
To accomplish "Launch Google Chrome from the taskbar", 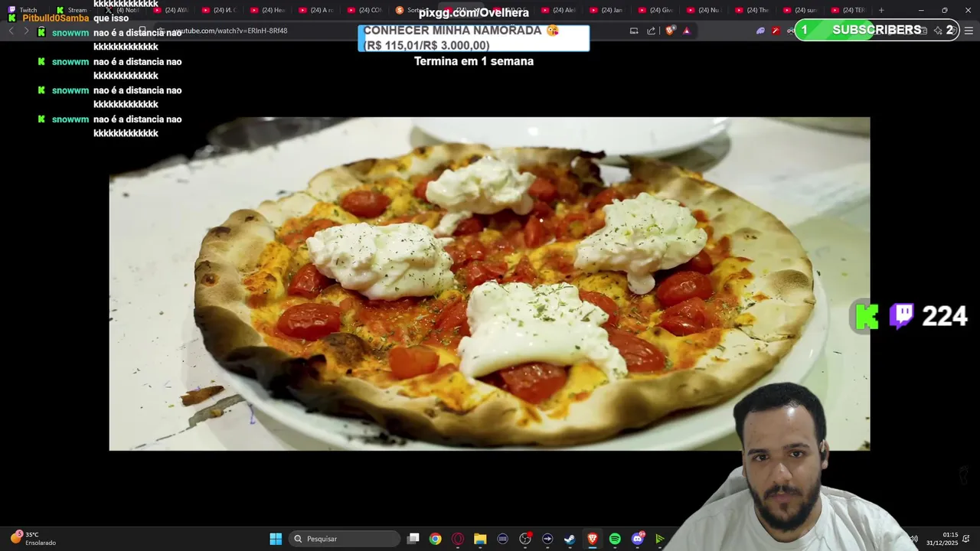I will (x=435, y=539).
